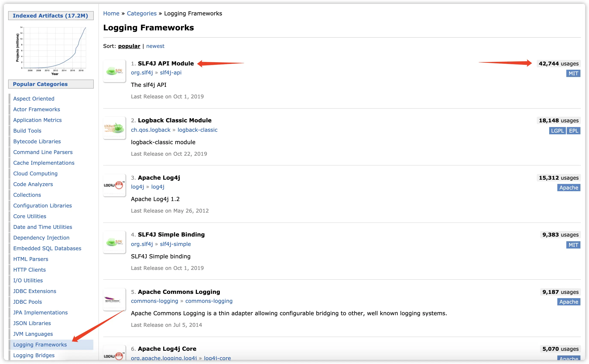Sort results by popular
The height and width of the screenshot is (364, 589).
pos(129,46)
